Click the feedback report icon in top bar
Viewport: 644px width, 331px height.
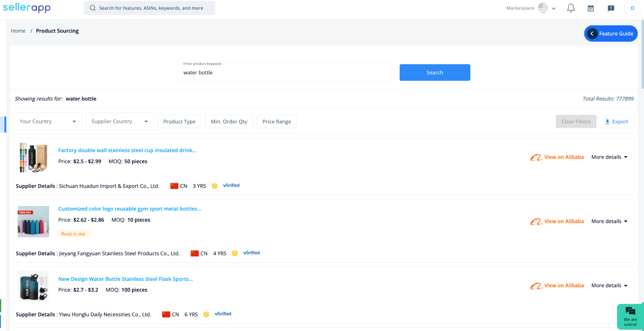(610, 8)
